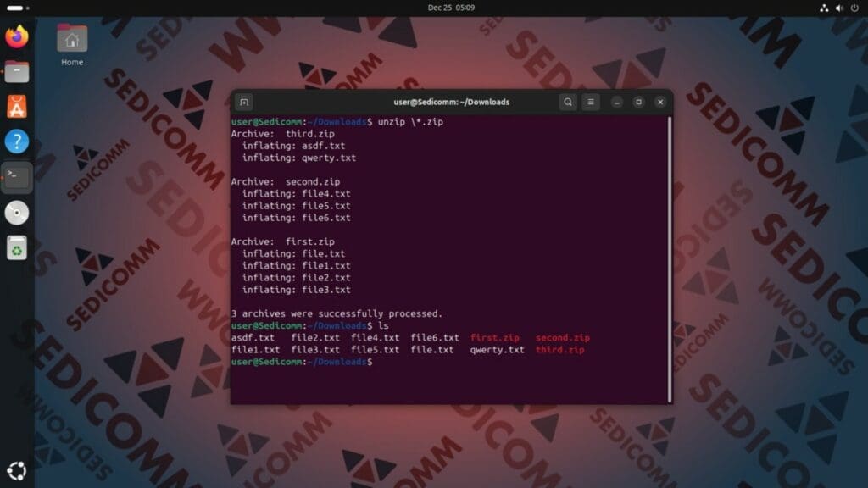Open the terminal hamburger menu

tap(590, 101)
